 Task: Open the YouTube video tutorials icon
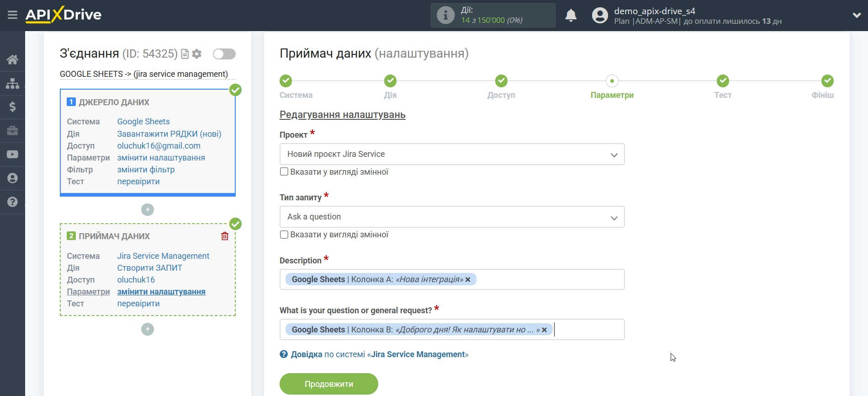point(12,155)
